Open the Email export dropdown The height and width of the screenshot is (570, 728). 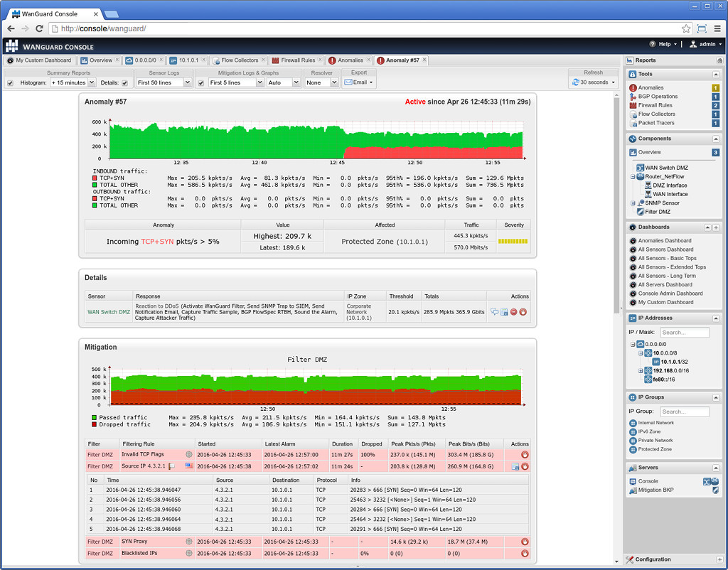358,82
